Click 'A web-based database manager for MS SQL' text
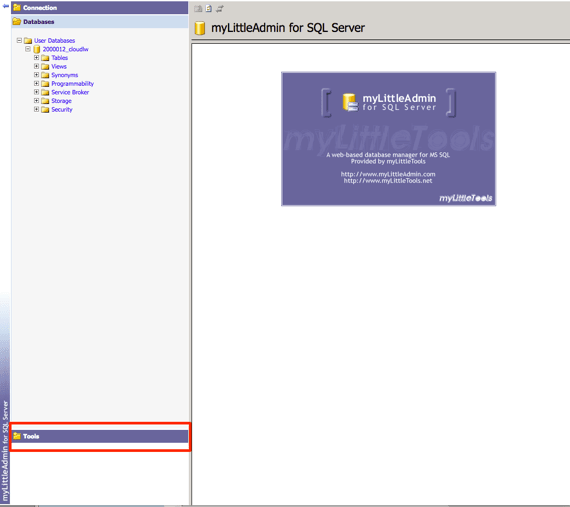This screenshot has width=570, height=507. (x=388, y=155)
